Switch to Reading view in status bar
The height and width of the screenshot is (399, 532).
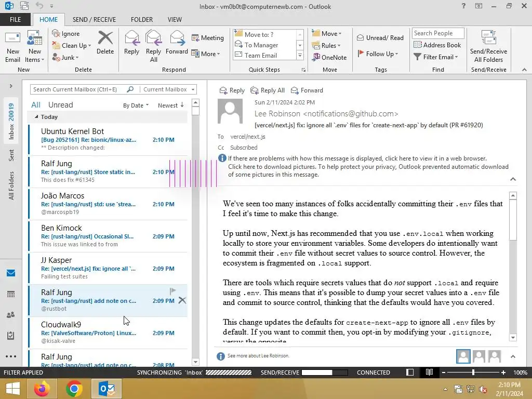(429, 373)
